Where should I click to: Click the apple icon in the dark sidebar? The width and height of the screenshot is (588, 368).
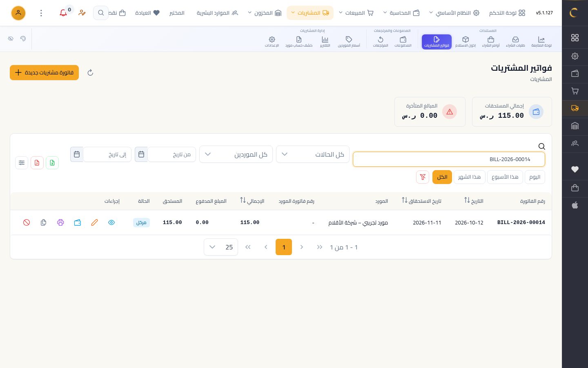tap(575, 205)
